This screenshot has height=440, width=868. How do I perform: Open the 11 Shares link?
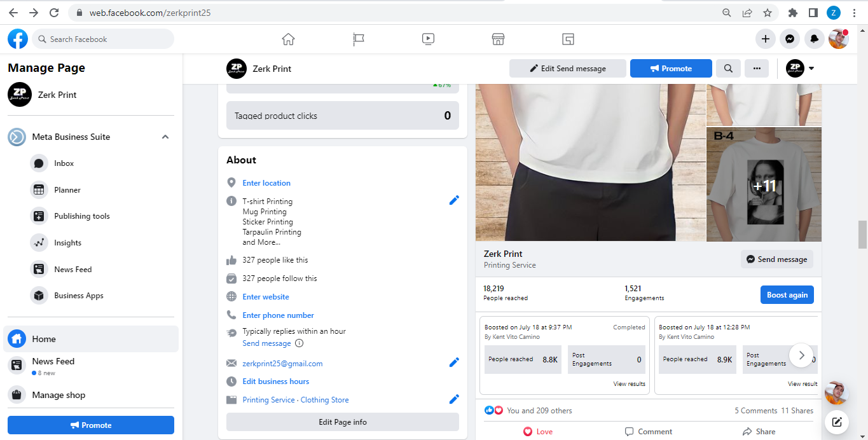[x=797, y=411]
